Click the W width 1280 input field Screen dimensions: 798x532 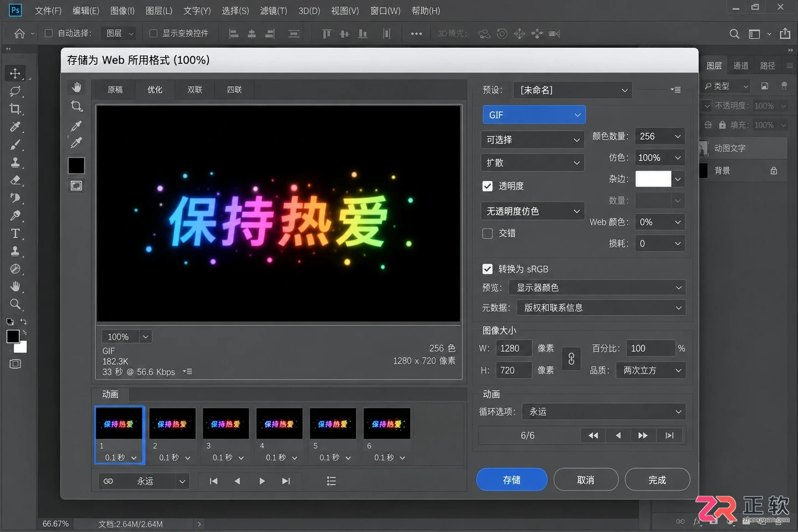coord(513,349)
